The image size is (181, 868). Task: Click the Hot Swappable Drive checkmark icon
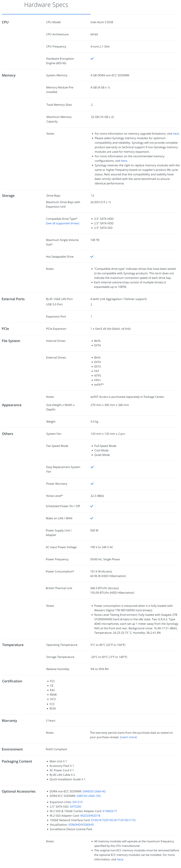(92, 256)
